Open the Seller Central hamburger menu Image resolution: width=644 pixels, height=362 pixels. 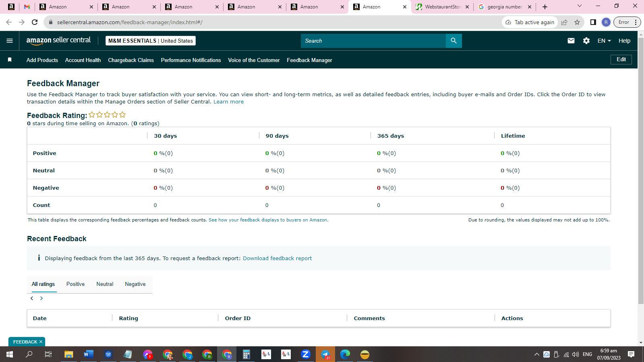10,41
